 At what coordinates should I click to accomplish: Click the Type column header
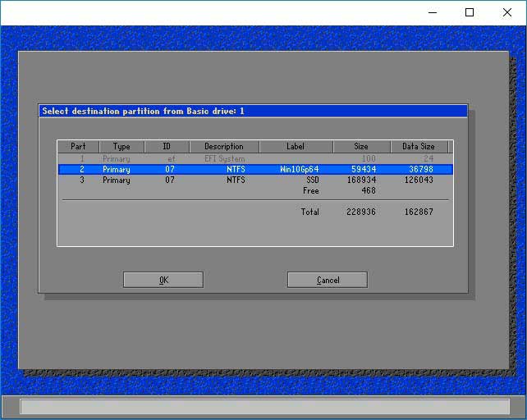pyautogui.click(x=121, y=147)
